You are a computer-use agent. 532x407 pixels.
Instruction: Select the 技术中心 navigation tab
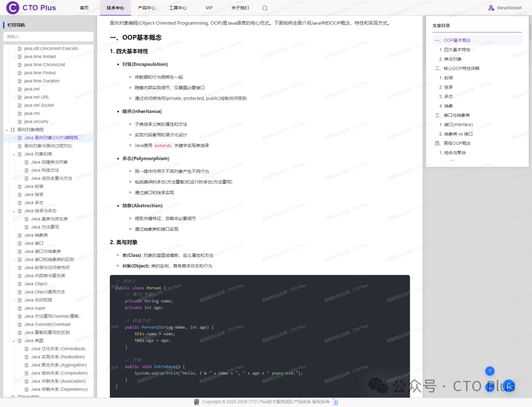pyautogui.click(x=115, y=8)
